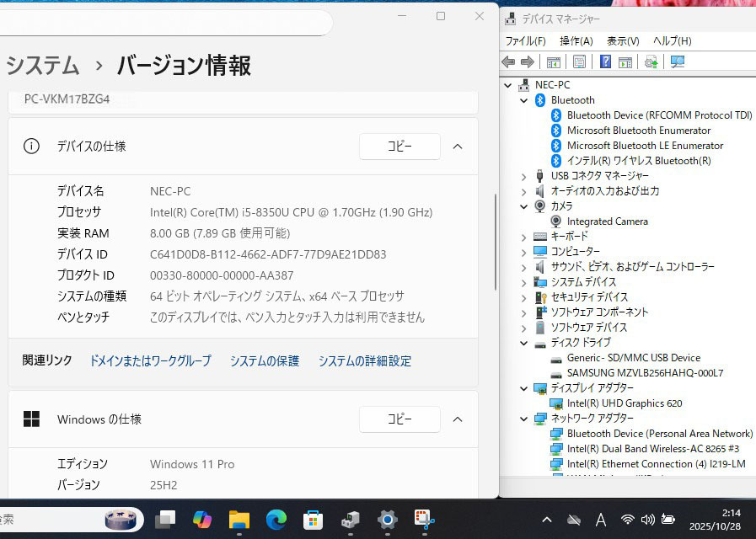This screenshot has width=756, height=539.
Task: Expand the キーボード device category
Action: point(523,237)
